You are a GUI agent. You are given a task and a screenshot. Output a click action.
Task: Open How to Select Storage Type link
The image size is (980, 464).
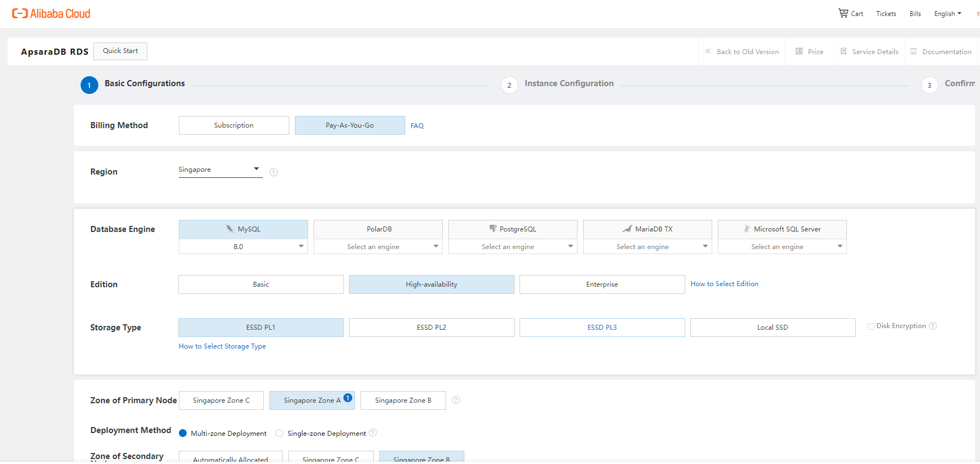tap(222, 346)
